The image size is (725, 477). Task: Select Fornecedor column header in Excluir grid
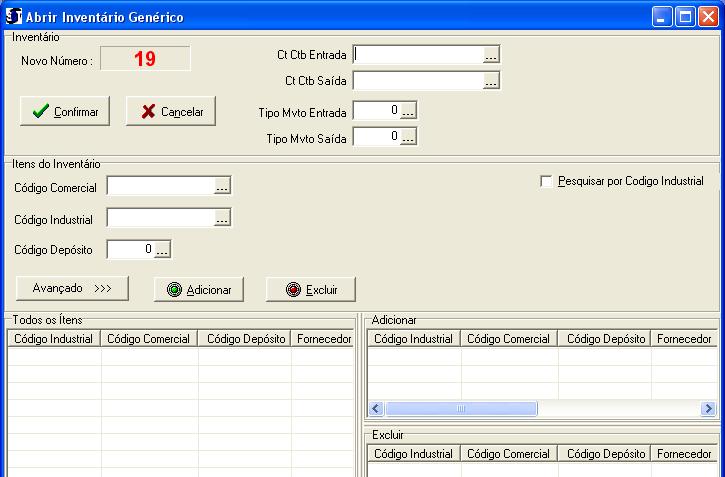click(x=684, y=454)
